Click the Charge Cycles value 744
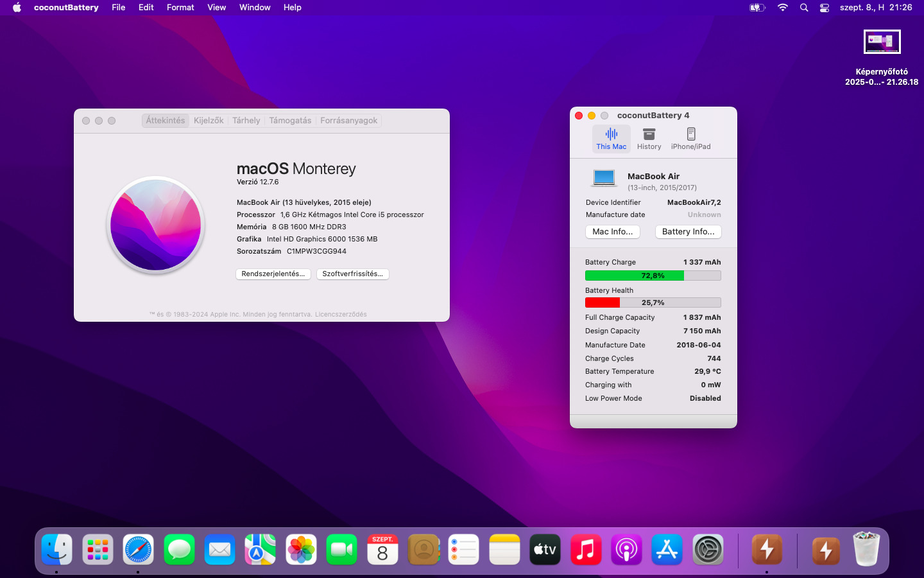Screen dimensions: 924x578 [714, 358]
